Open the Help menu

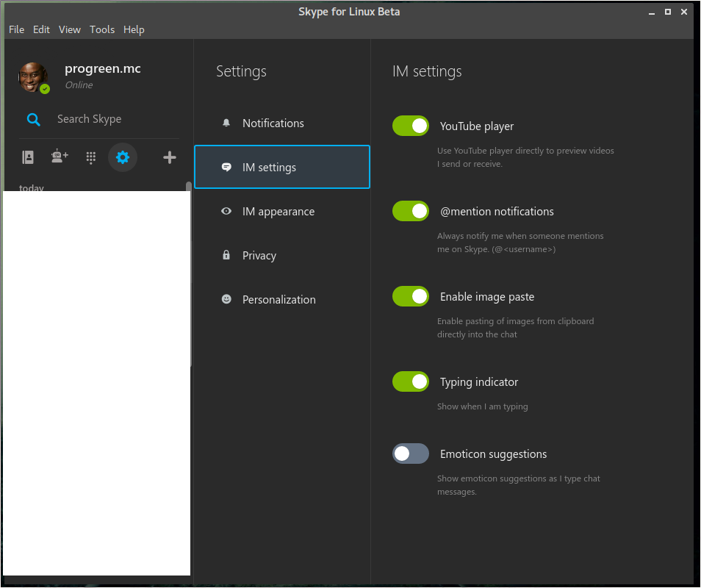click(134, 29)
